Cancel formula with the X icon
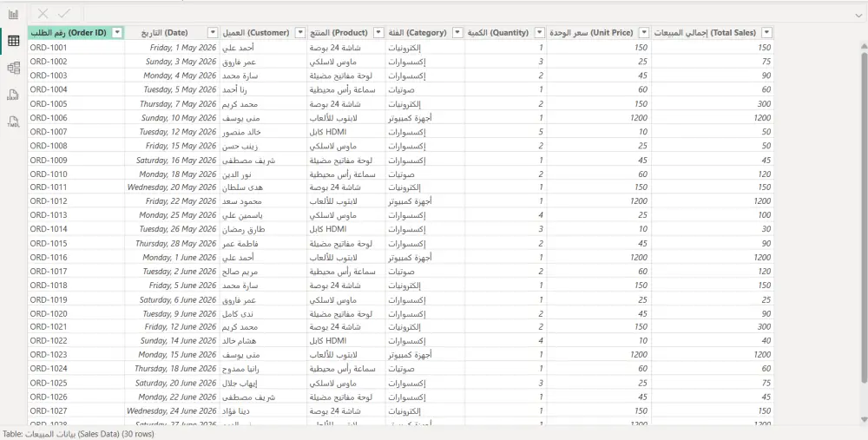868x440 pixels. coord(43,14)
